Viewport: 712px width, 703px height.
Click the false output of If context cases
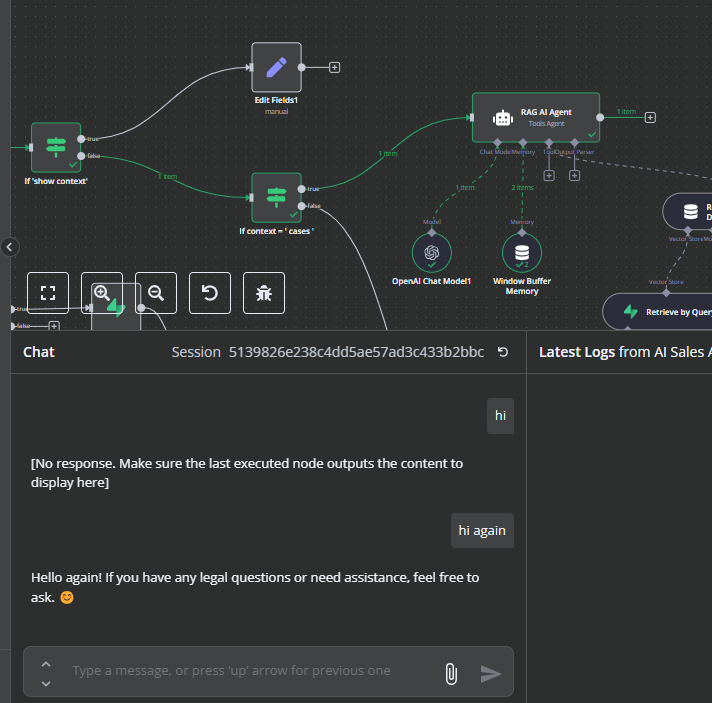[x=302, y=206]
